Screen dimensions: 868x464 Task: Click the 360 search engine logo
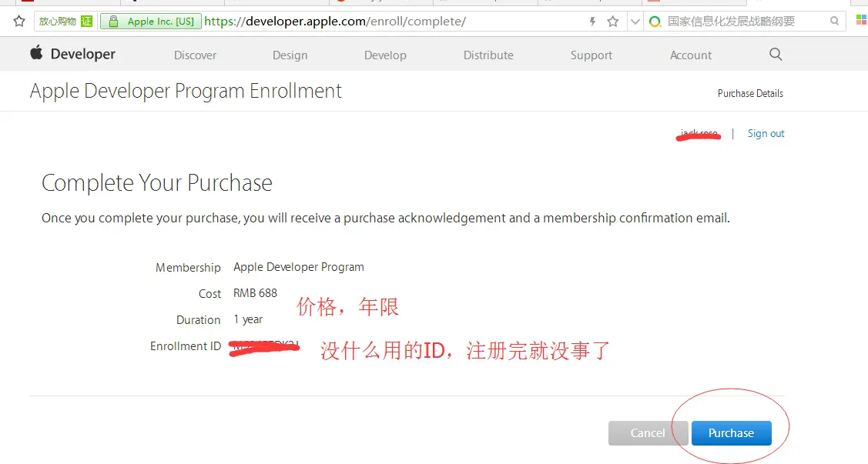tap(655, 22)
